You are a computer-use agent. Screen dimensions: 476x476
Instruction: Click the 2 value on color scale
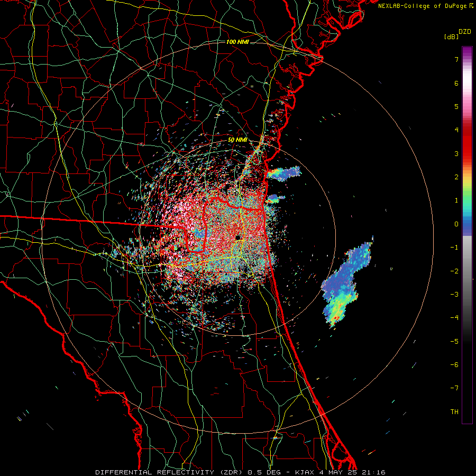[x=456, y=177]
